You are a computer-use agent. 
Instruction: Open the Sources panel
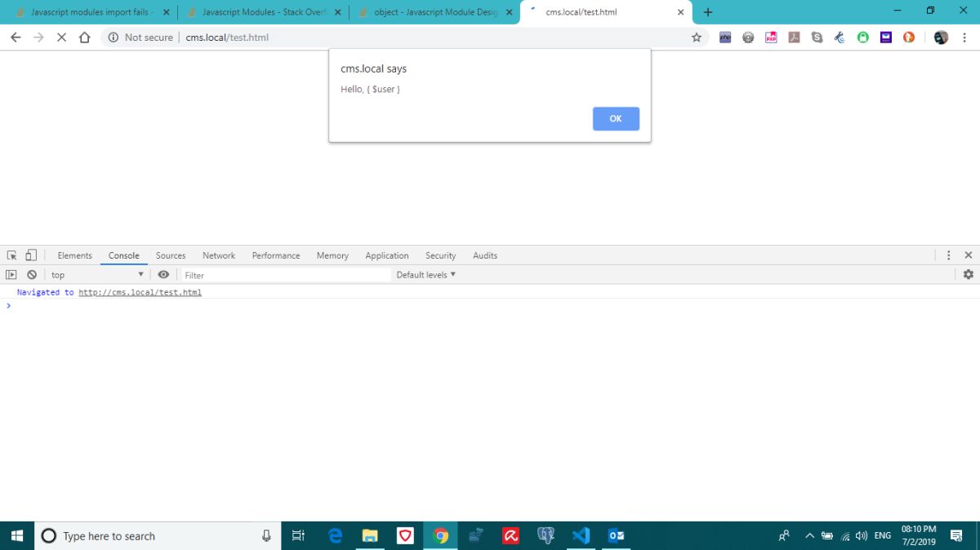point(171,255)
